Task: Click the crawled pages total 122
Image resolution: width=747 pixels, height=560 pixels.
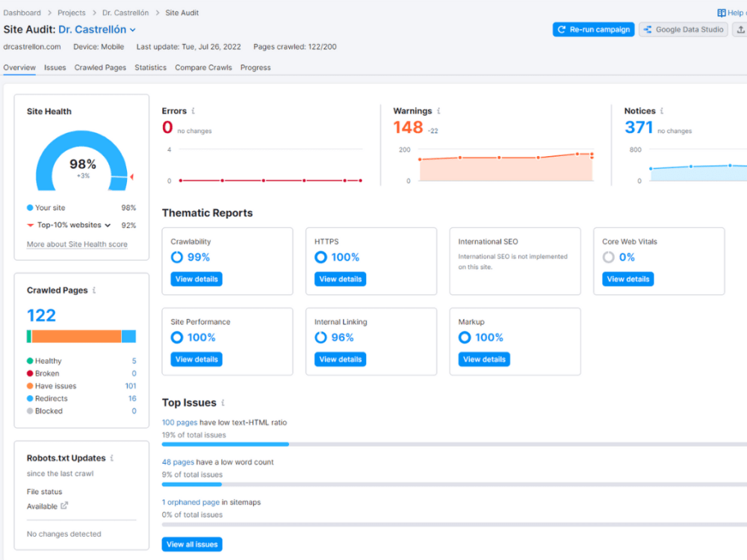Action: pyautogui.click(x=41, y=315)
